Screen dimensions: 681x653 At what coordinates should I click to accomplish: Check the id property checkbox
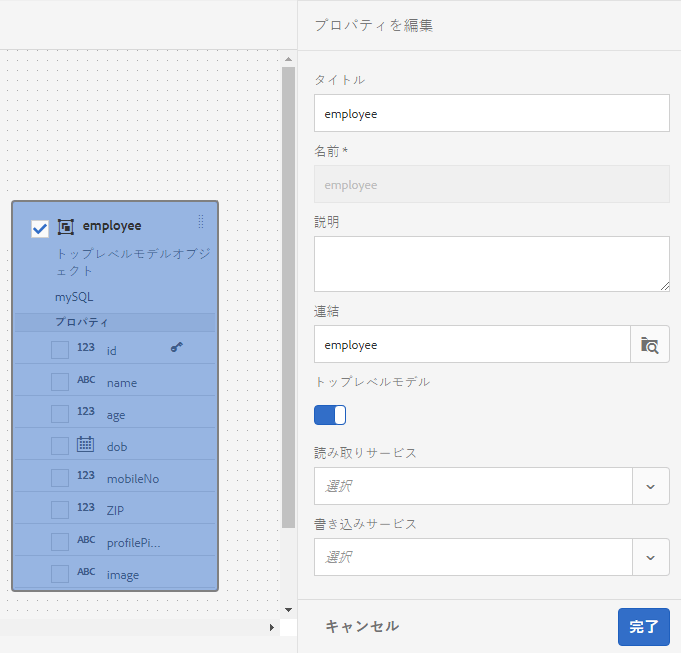[60, 350]
